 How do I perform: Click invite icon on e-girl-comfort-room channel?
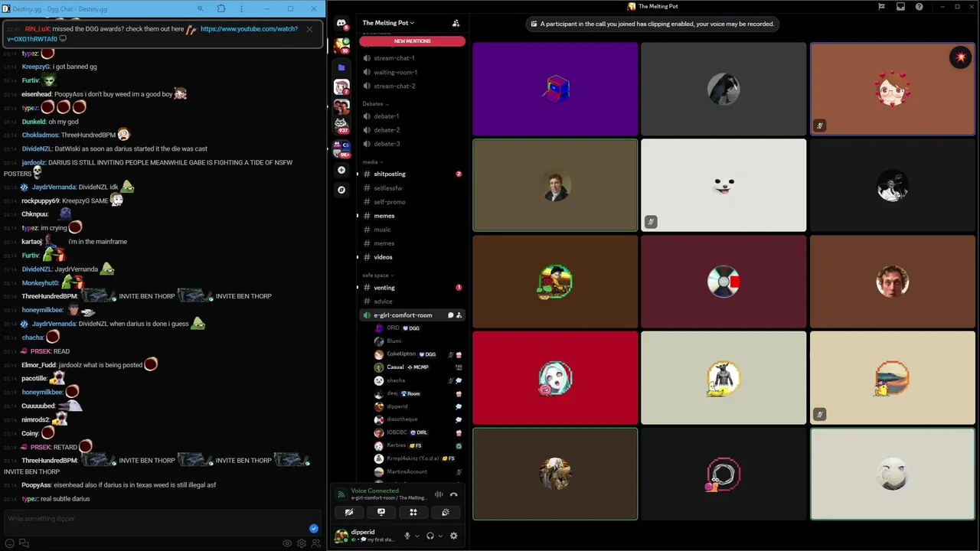coord(459,315)
